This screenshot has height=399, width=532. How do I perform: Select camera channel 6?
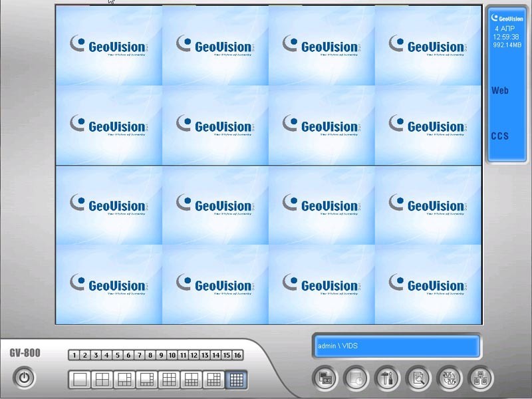tap(128, 355)
